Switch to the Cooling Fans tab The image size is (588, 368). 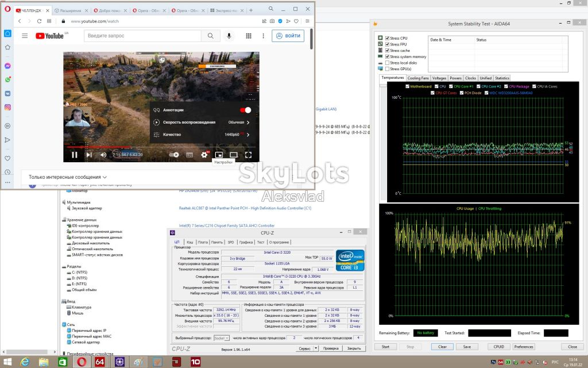[x=418, y=78]
